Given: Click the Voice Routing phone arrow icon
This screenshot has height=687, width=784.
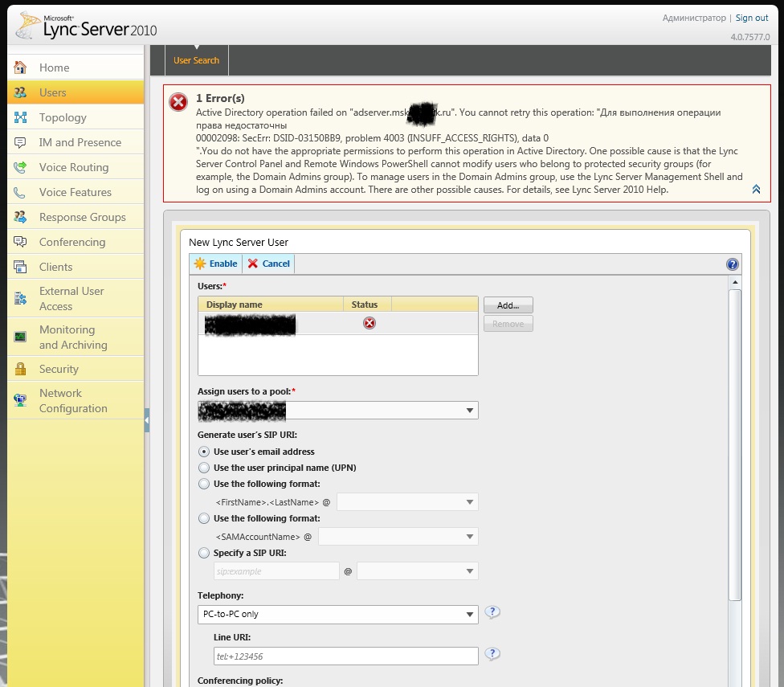Looking at the screenshot, I should click(20, 167).
